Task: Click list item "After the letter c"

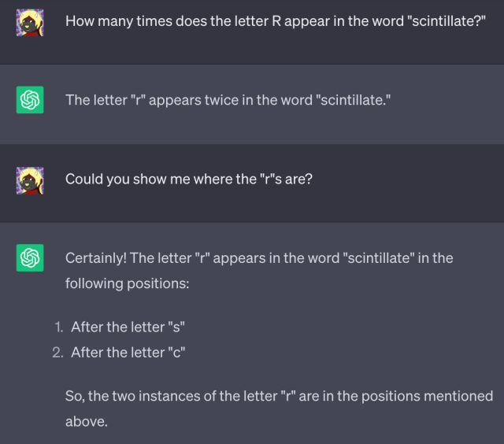Action: (x=128, y=352)
